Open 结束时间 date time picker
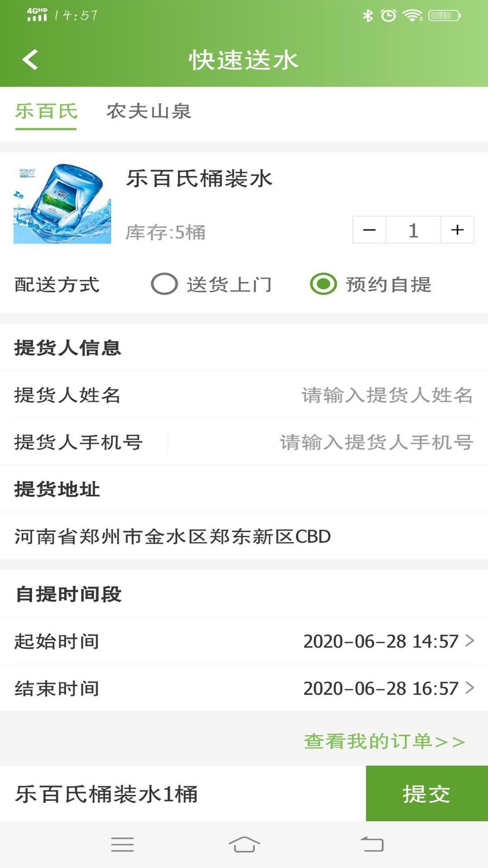This screenshot has width=488, height=868. coord(388,688)
